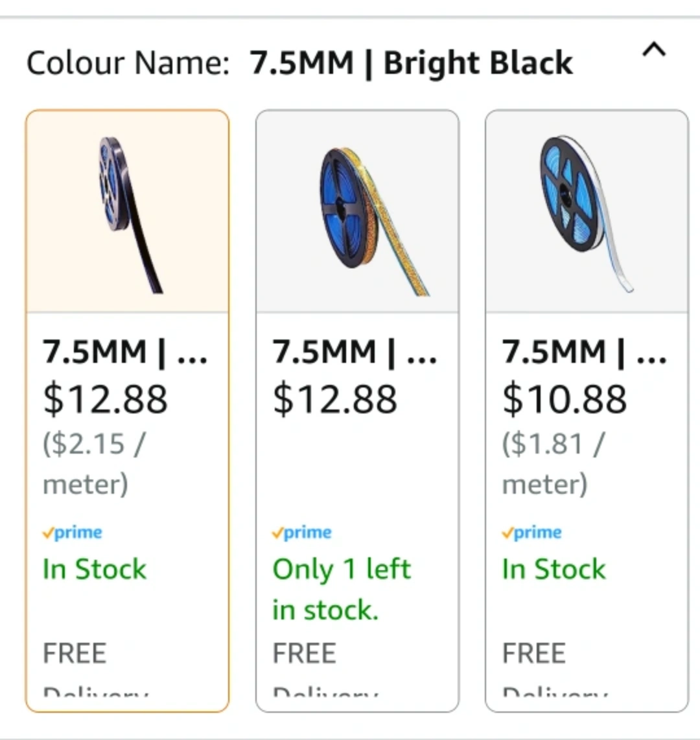Screen dimensions: 700x740
Task: Click the selected card's truncated 7.5MM title
Action: click(124, 353)
